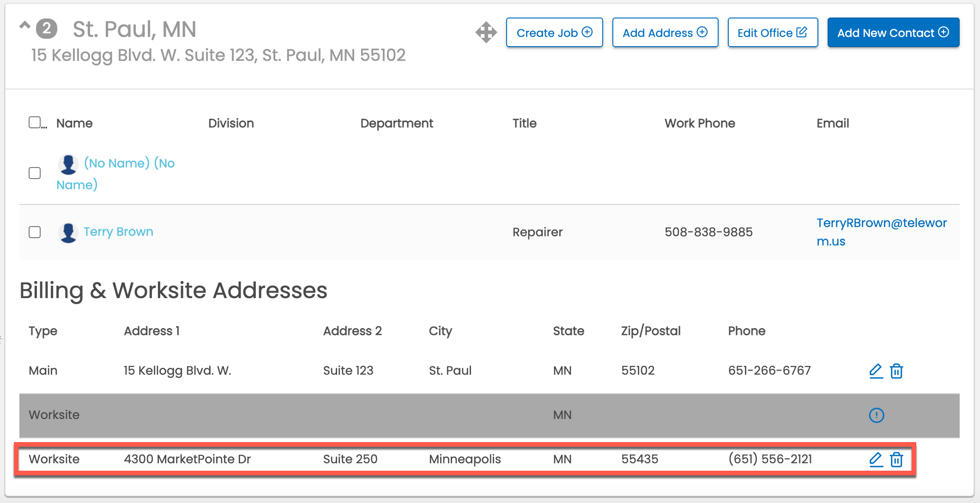Click the warning info icon on gray Worksite row
This screenshot has width=980, height=503.
[876, 415]
